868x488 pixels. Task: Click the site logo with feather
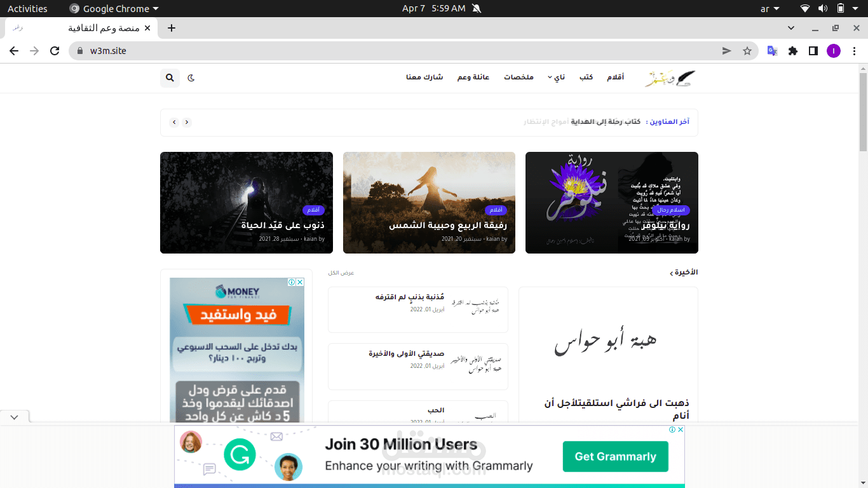pyautogui.click(x=670, y=78)
